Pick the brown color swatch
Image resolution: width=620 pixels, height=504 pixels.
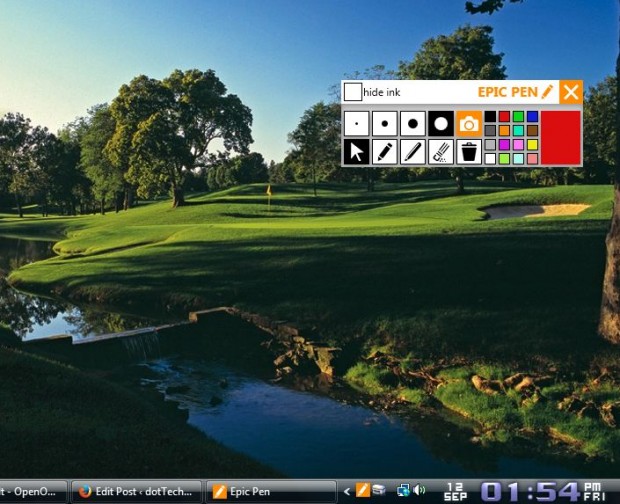click(533, 130)
